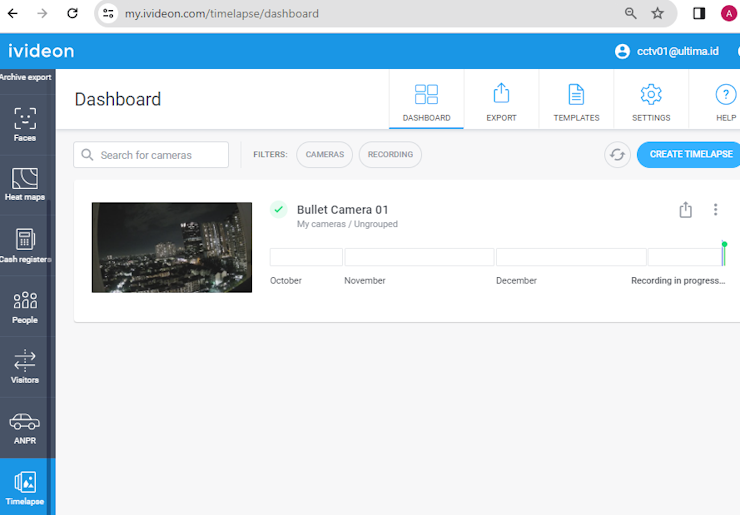Open the Visitors sidebar section
740x515 pixels.
tap(25, 367)
